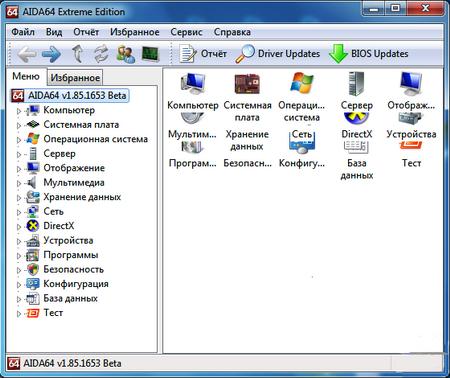
Task: Expand the Операционная система tree node
Action: (x=19, y=140)
